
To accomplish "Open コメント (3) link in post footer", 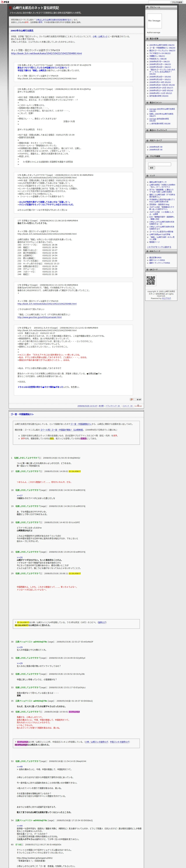I will 128,406.
